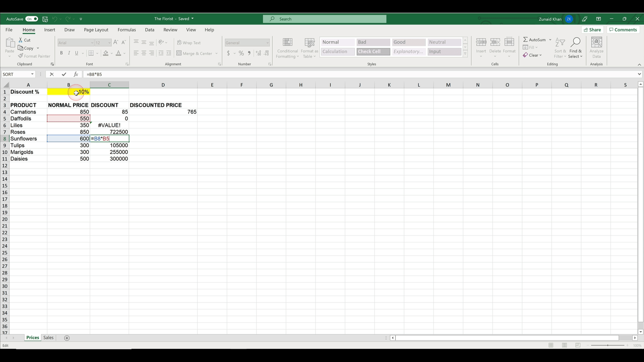Click the Format Painter tool
Screen dimensions: 644x362
pyautogui.click(x=34, y=56)
